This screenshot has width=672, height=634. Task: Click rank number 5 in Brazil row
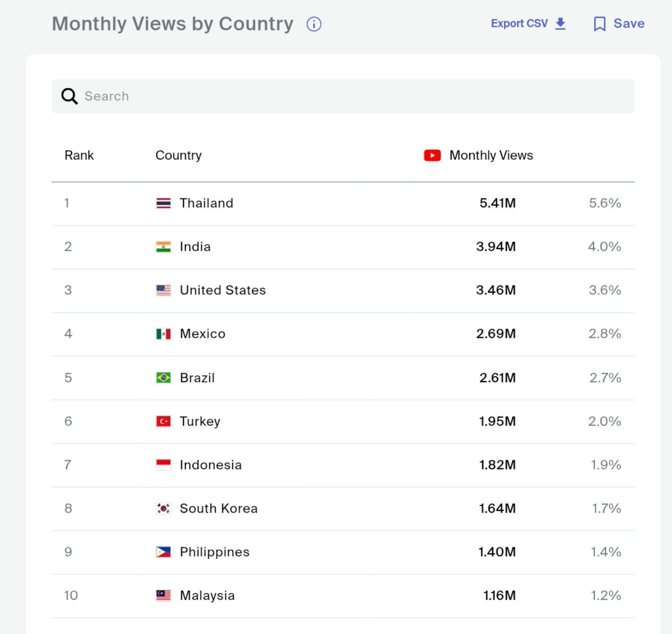click(x=68, y=378)
